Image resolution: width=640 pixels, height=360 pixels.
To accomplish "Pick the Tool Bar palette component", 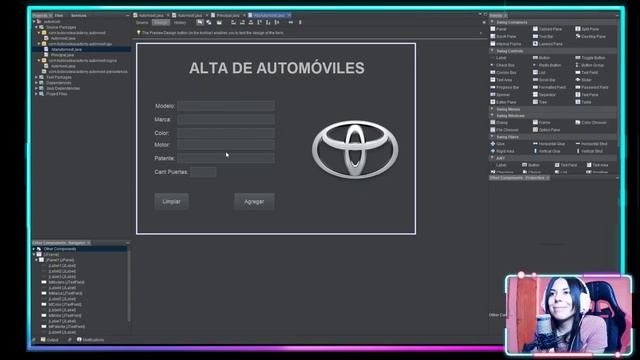I will (543, 37).
